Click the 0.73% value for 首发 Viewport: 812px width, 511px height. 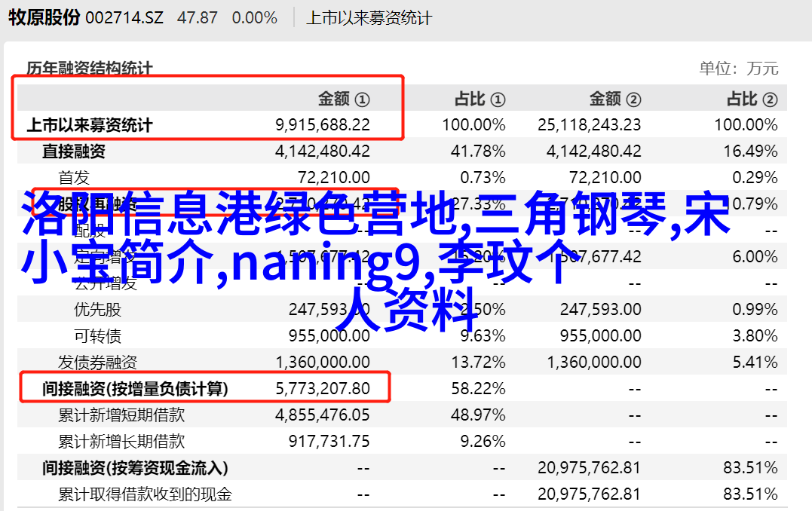pos(483,178)
